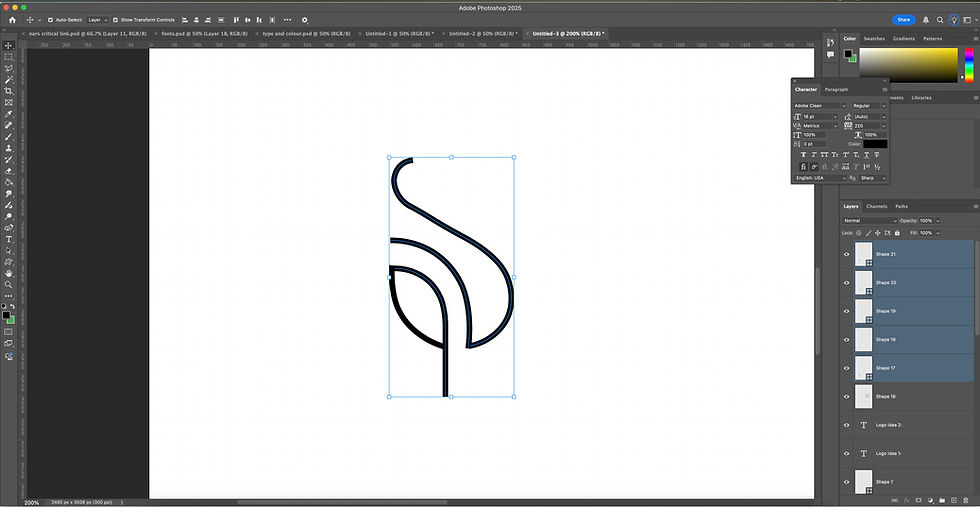Open the Adobe Clean font family dropdown
The image size is (980, 507).
pos(820,106)
